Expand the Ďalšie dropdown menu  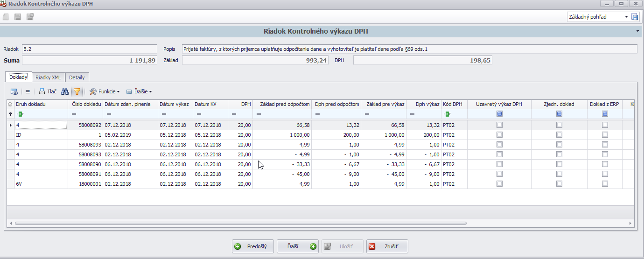point(139,91)
